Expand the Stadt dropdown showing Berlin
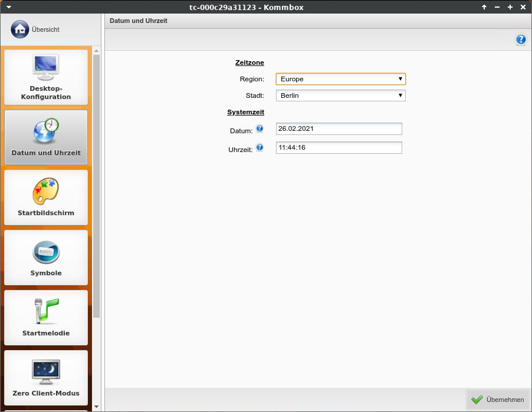Image resolution: width=532 pixels, height=412 pixels. point(340,95)
